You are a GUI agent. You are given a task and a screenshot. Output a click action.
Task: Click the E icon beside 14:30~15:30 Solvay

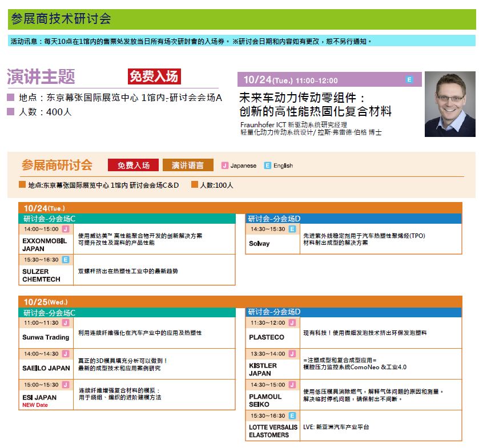coord(292,229)
